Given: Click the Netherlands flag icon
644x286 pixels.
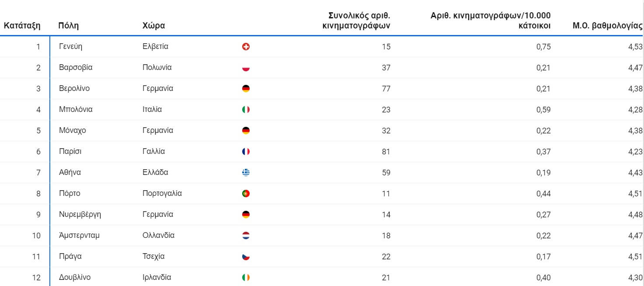Looking at the screenshot, I should 246,236.
